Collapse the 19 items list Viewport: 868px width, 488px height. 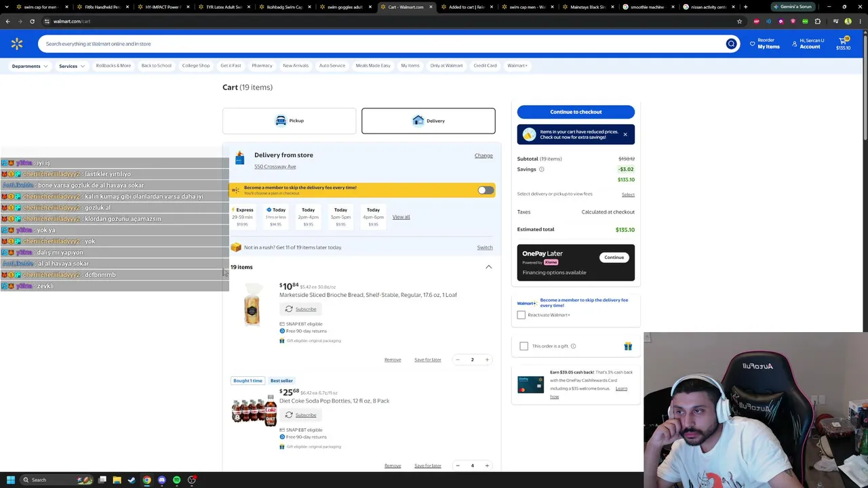pyautogui.click(x=488, y=267)
